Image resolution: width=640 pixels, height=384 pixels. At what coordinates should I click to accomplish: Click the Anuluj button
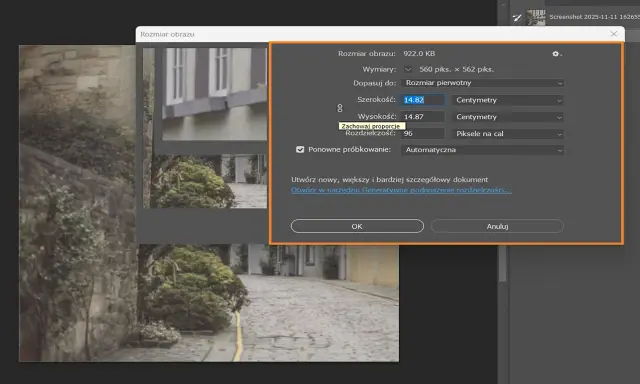pyautogui.click(x=497, y=226)
